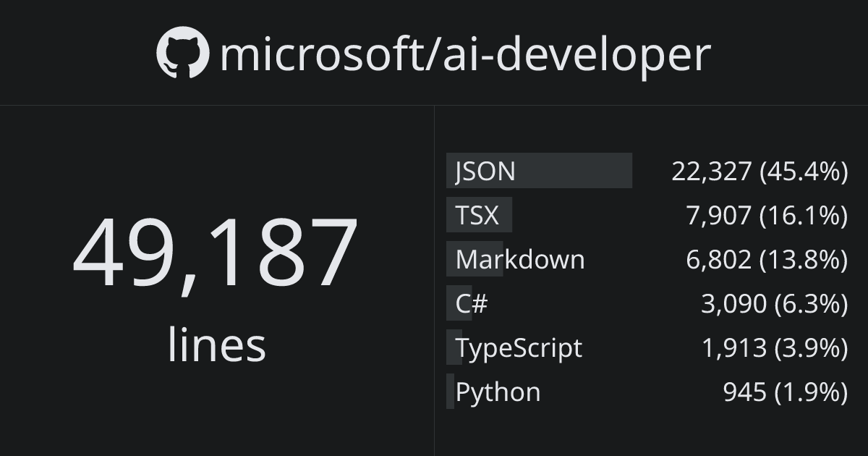The width and height of the screenshot is (868, 456).
Task: Select the C# language label
Action: (x=472, y=303)
